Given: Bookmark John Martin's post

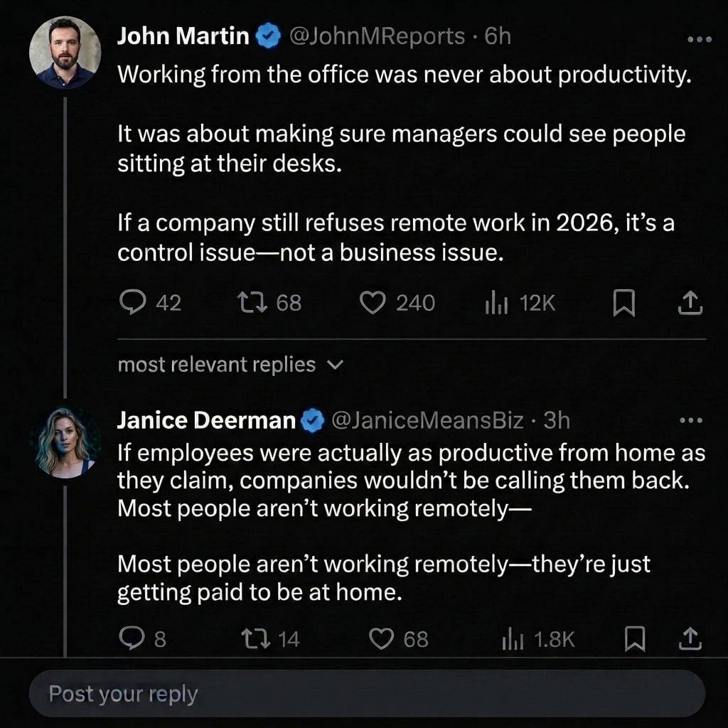Looking at the screenshot, I should (624, 303).
